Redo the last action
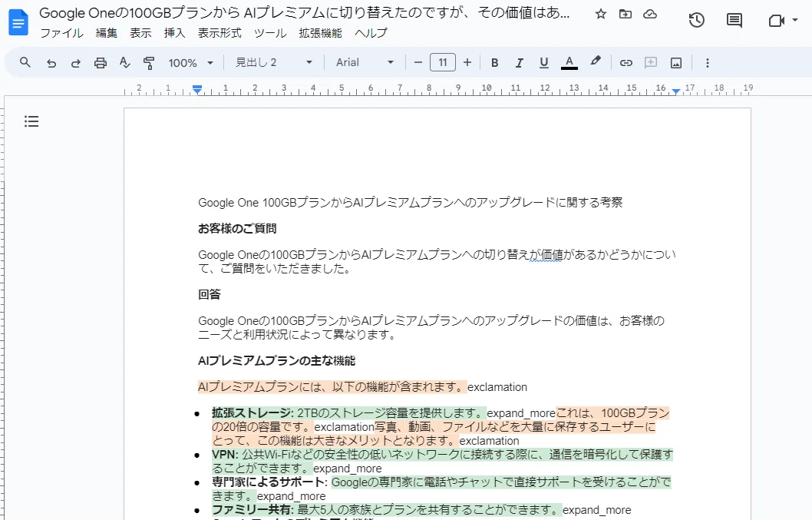Screen dimensions: 812x520 coord(76,63)
